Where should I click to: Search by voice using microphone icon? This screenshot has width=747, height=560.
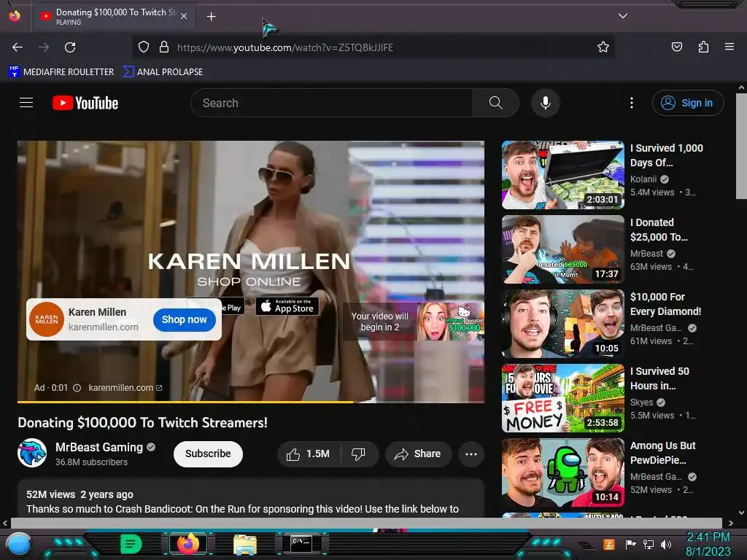tap(546, 103)
